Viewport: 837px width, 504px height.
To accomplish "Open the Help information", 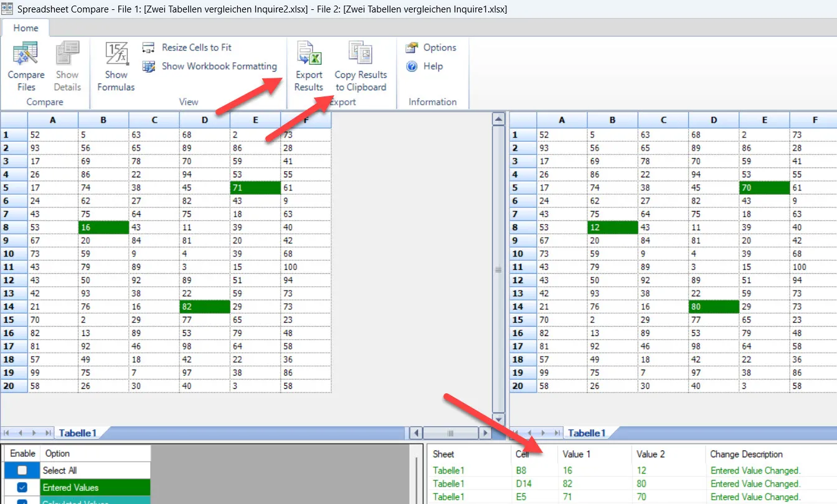I will click(428, 66).
